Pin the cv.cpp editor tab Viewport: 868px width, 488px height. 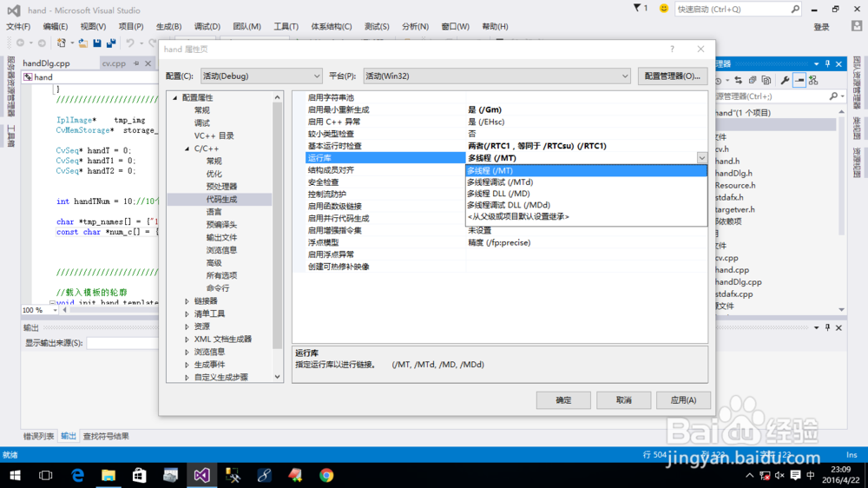click(136, 63)
